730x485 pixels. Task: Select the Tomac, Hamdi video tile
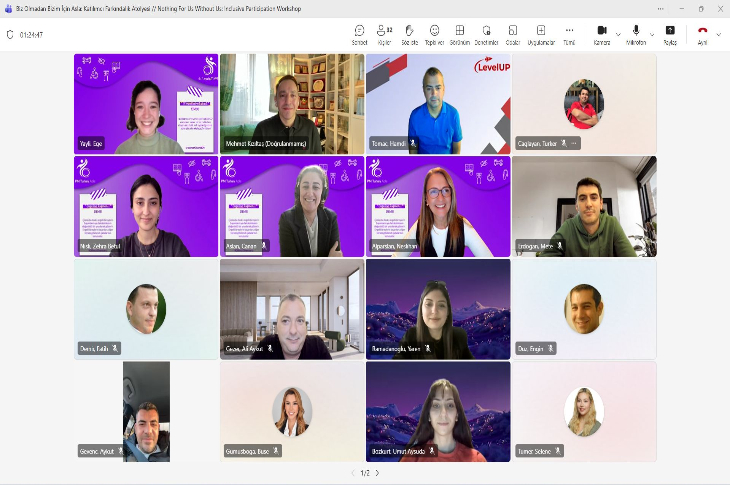[438, 103]
